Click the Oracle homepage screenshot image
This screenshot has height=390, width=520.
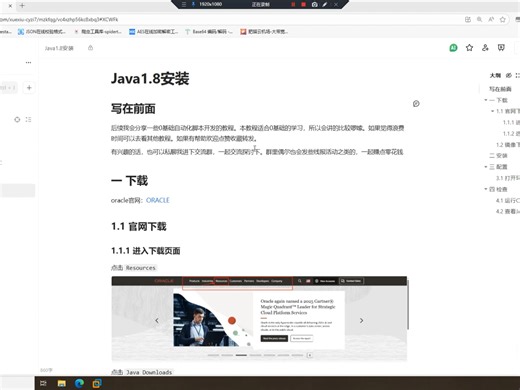(259, 318)
